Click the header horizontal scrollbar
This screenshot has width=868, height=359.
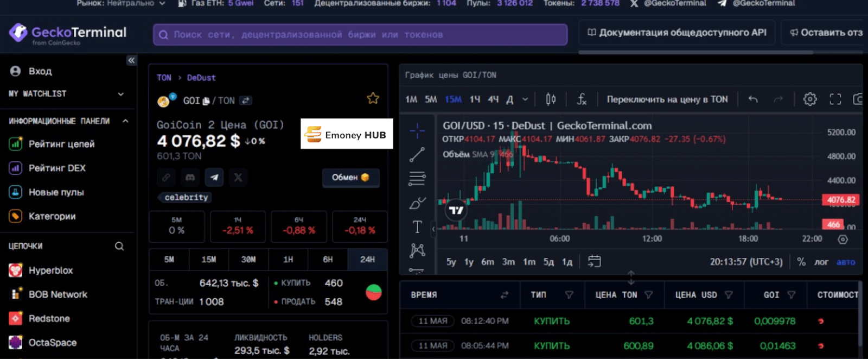tap(695, 52)
